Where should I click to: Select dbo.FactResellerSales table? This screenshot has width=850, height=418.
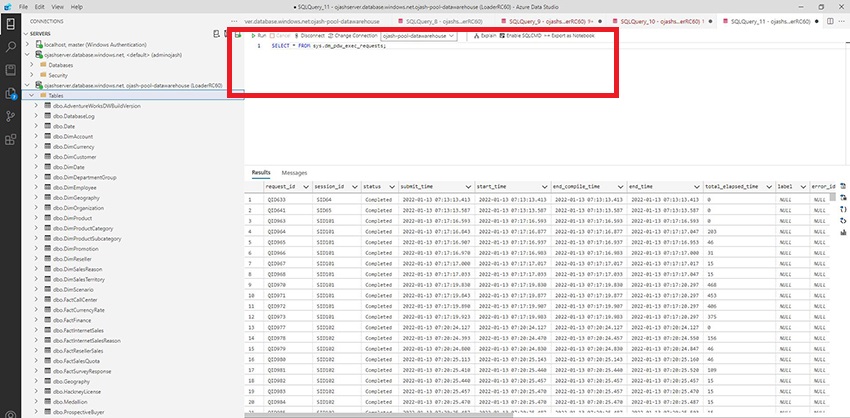point(78,351)
